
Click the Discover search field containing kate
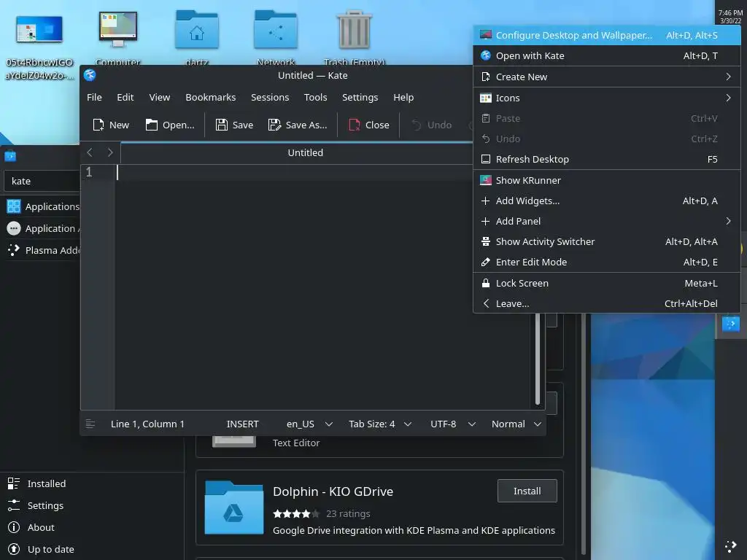point(42,181)
